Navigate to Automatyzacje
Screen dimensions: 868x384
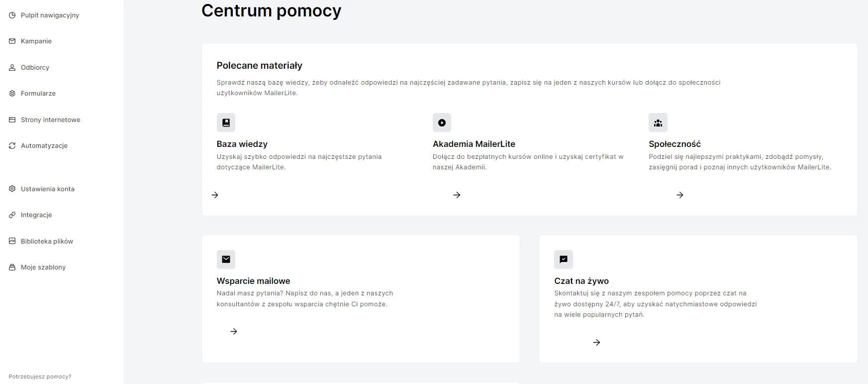44,146
